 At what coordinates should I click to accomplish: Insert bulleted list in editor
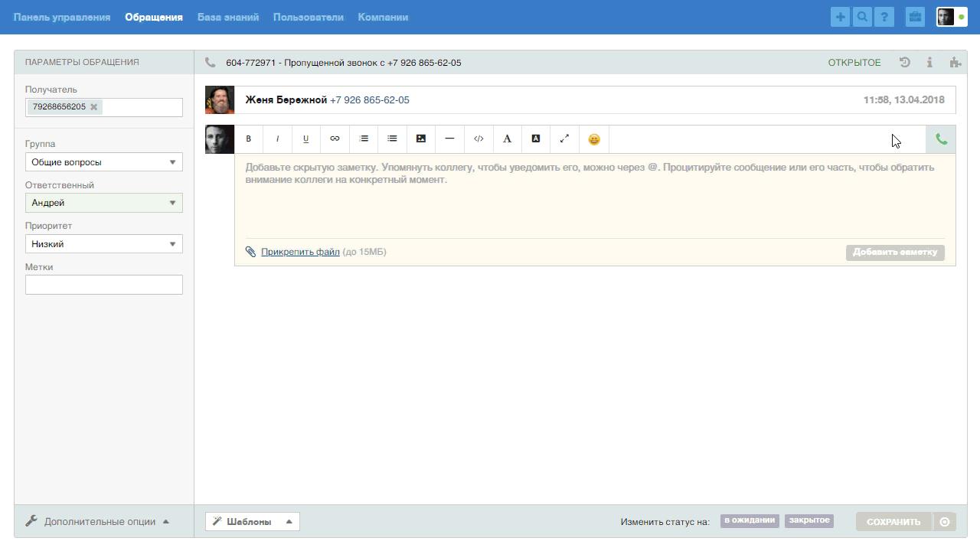point(392,139)
